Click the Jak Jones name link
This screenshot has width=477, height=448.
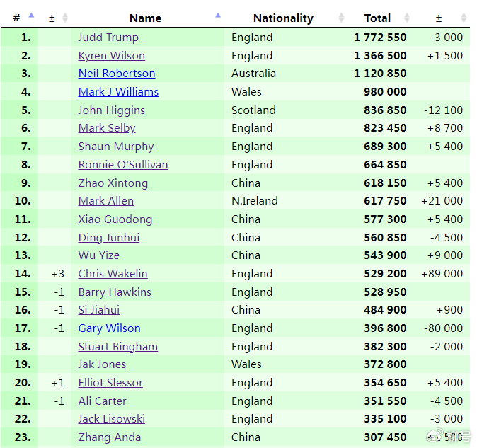click(x=102, y=364)
